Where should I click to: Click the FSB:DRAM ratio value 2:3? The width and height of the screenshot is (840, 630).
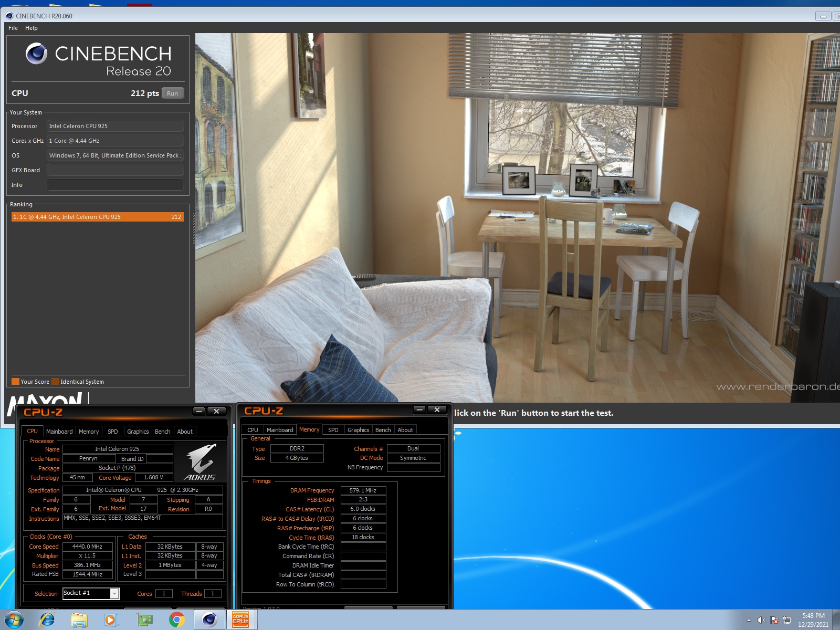click(363, 500)
